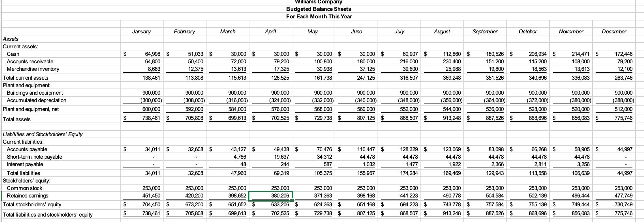The width and height of the screenshot is (644, 222).
Task: Select 'Total liabilities and stockholders' equity' label
Action: 48,215
